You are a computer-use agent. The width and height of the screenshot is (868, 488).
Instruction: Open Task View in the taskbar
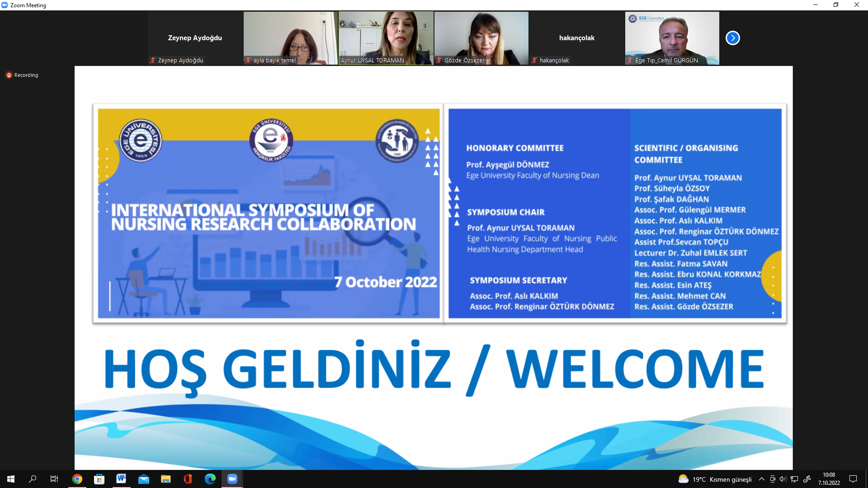(x=54, y=479)
